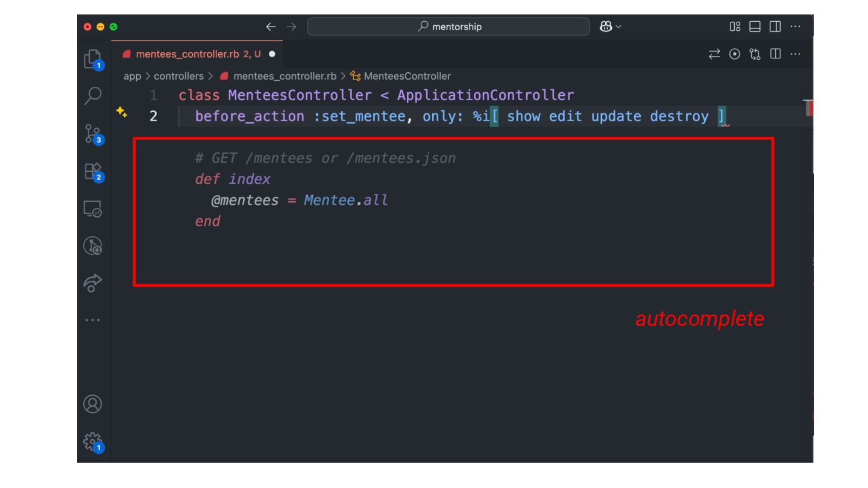Click the before_action keyword on line 2
The height and width of the screenshot is (488, 868).
250,116
